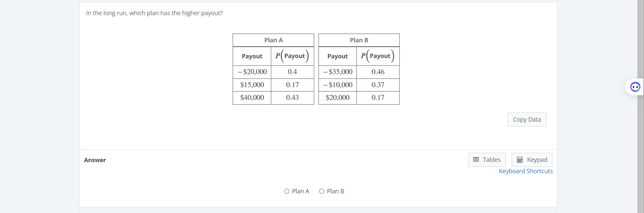
Task: Select the Plan A radio button
Action: point(286,191)
